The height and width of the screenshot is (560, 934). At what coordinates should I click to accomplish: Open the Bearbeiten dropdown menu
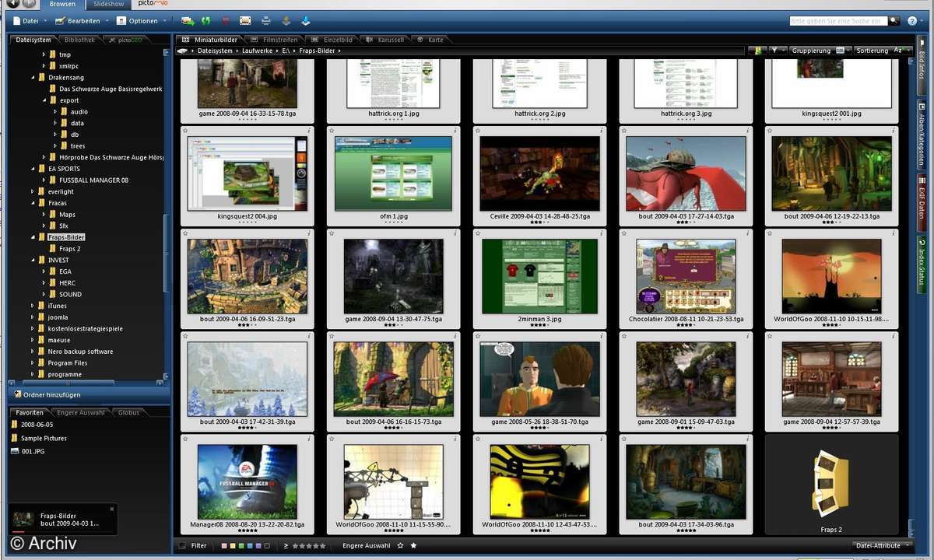click(83, 21)
